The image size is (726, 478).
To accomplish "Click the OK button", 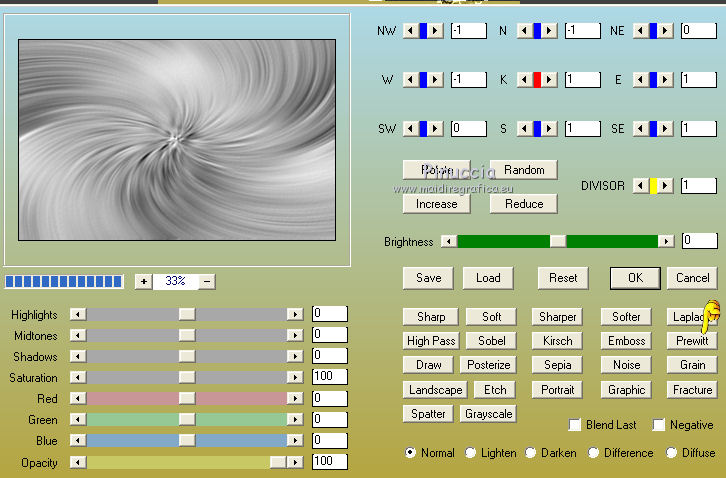I will (x=635, y=278).
